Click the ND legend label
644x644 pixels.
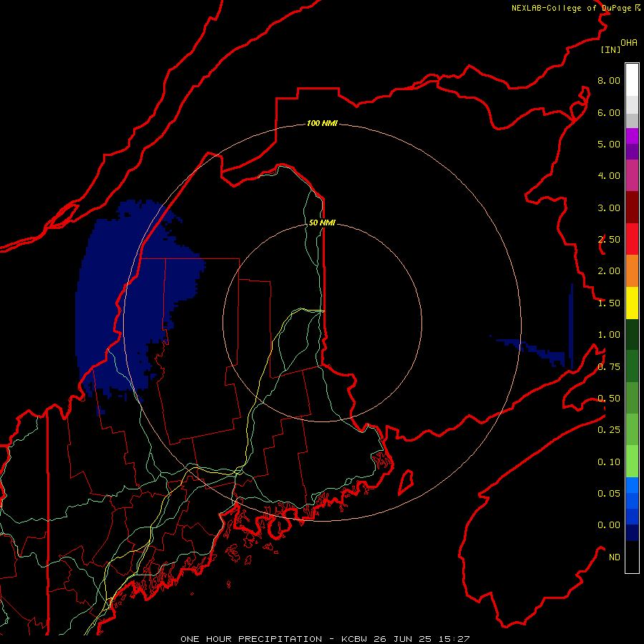coord(615,557)
